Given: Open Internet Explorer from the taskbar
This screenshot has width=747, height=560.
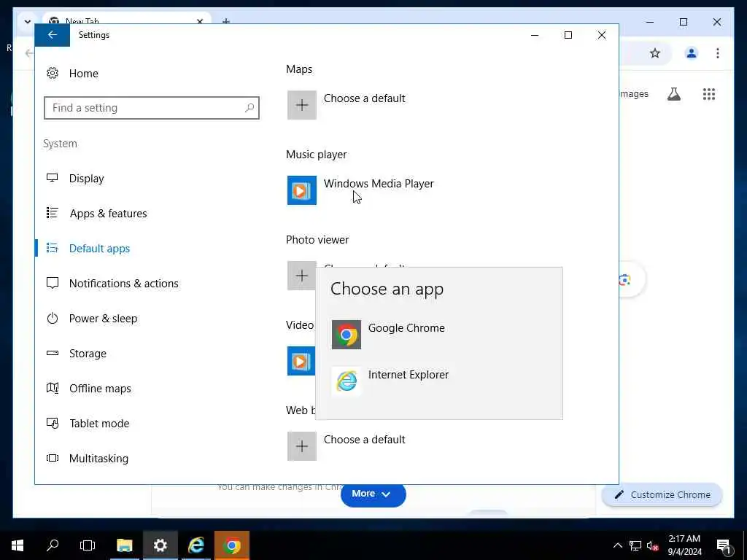Looking at the screenshot, I should pos(196,545).
